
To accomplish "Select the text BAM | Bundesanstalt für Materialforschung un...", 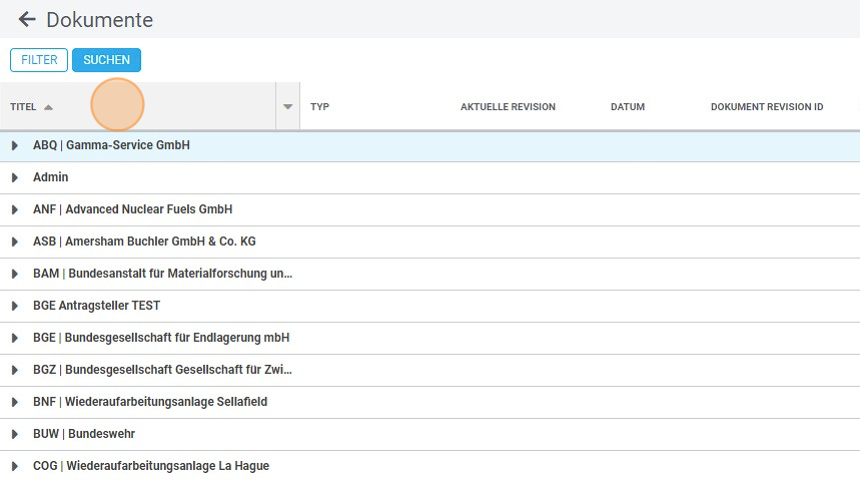I will click(x=162, y=274).
